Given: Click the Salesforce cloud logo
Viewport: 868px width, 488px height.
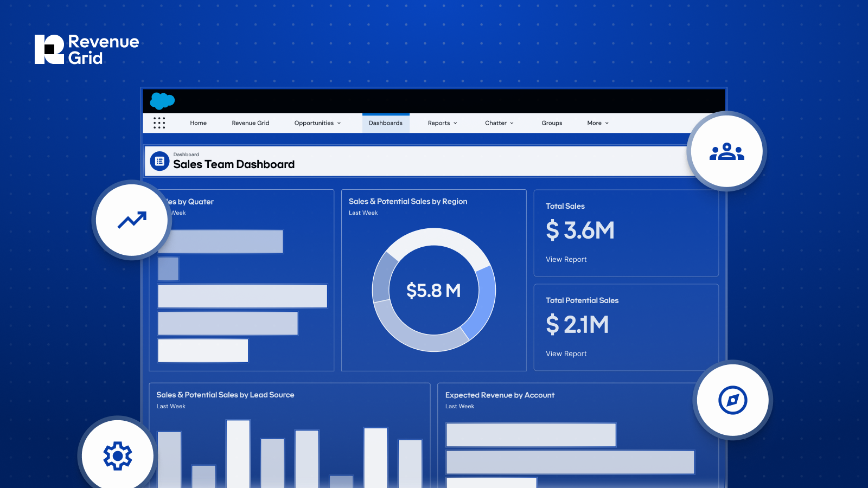Looking at the screenshot, I should coord(162,101).
